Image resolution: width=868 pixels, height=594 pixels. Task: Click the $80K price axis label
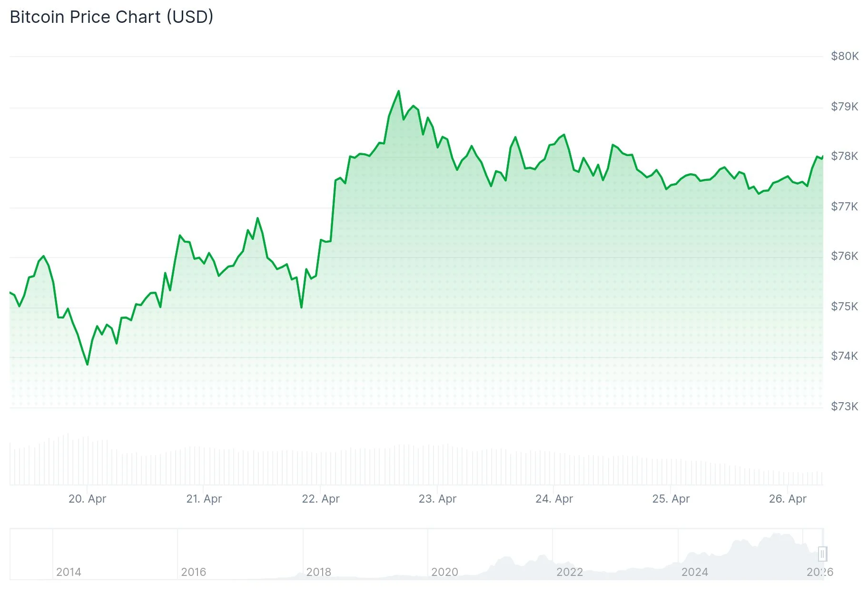tap(845, 56)
